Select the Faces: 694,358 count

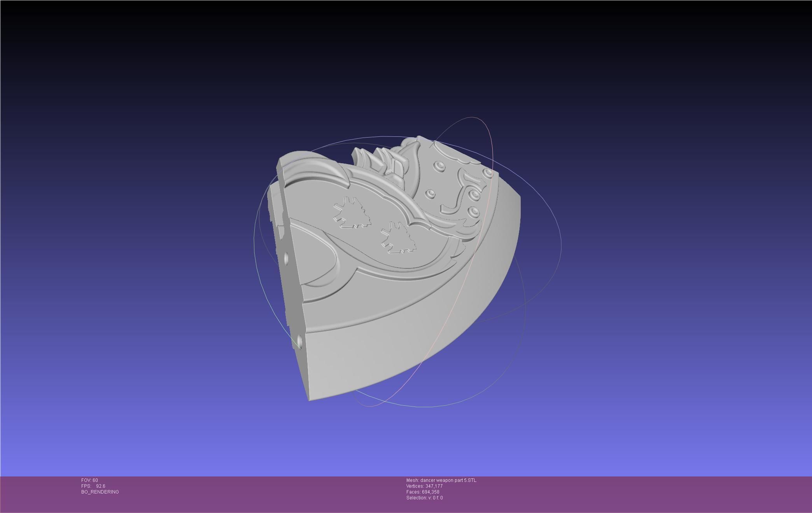click(x=423, y=492)
